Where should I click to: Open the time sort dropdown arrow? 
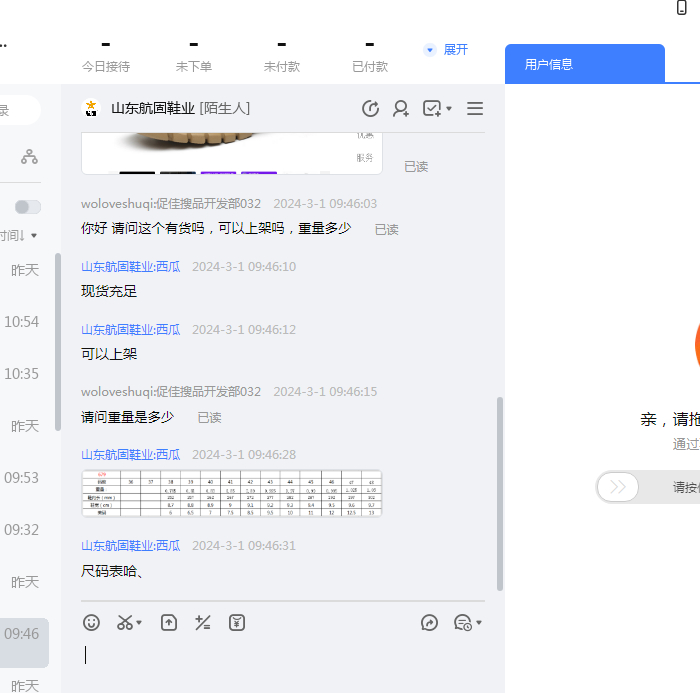click(34, 236)
